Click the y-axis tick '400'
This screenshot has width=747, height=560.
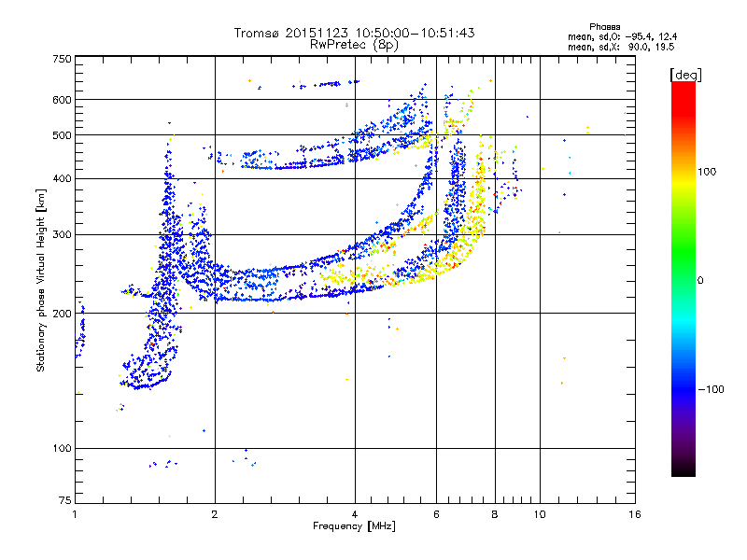pos(62,179)
